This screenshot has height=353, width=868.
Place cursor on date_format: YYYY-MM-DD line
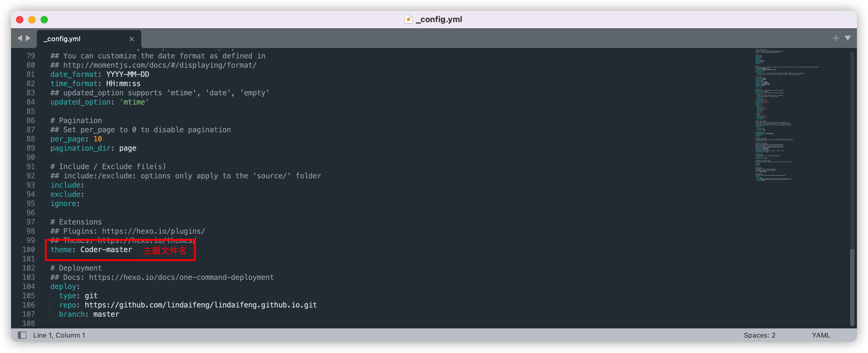pyautogui.click(x=100, y=74)
